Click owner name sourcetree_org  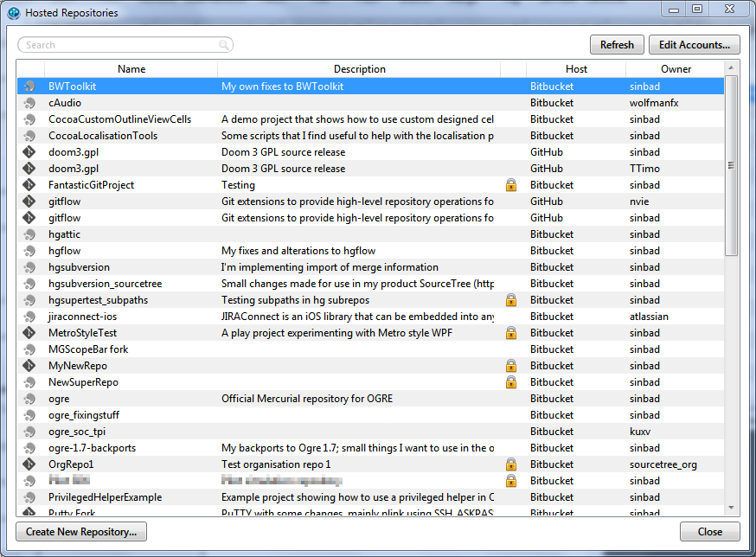(x=663, y=464)
